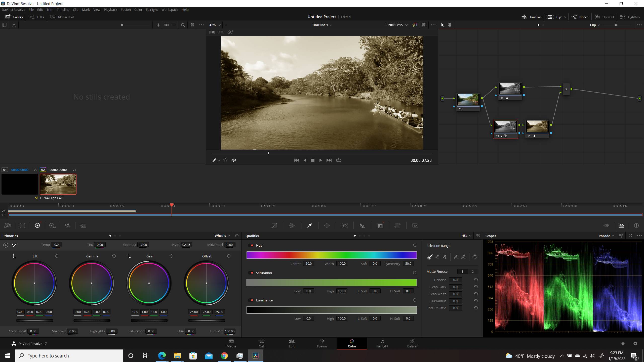Open the Sizing palette icon
The height and width of the screenshot is (362, 644).
tap(397, 225)
